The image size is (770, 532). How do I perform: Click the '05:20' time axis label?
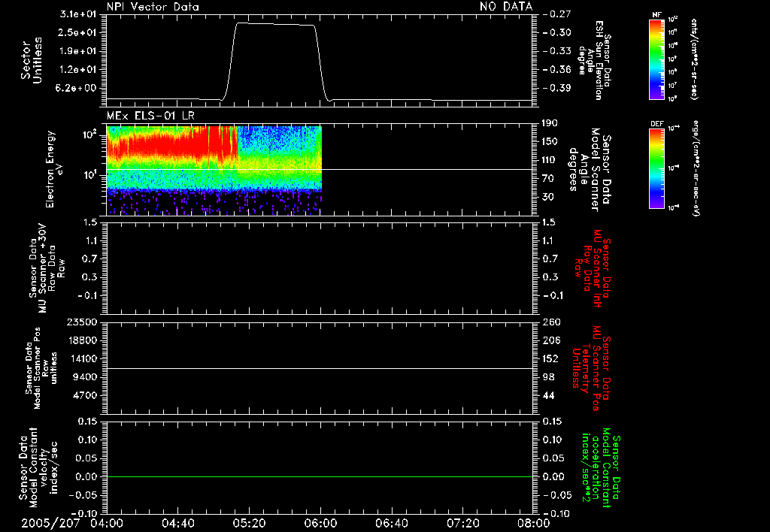(250, 523)
